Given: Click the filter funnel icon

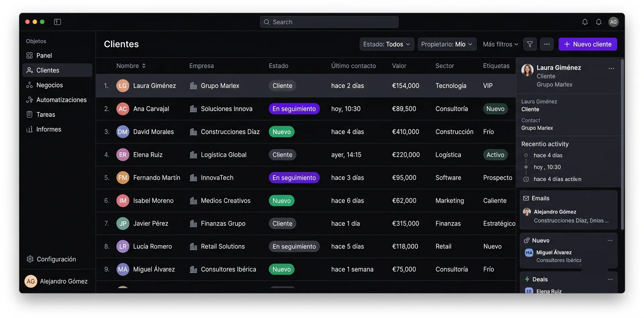Looking at the screenshot, I should pyautogui.click(x=530, y=44).
